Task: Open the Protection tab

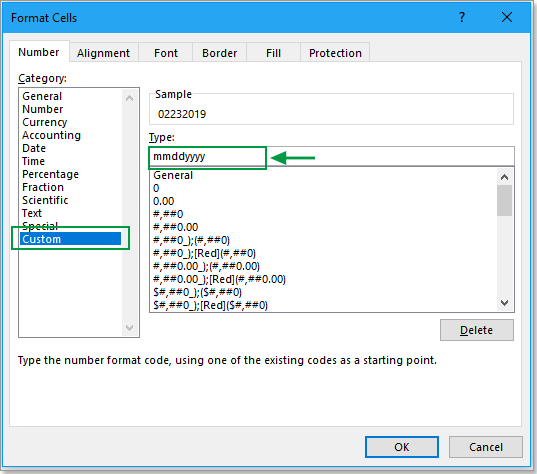Action: click(335, 53)
